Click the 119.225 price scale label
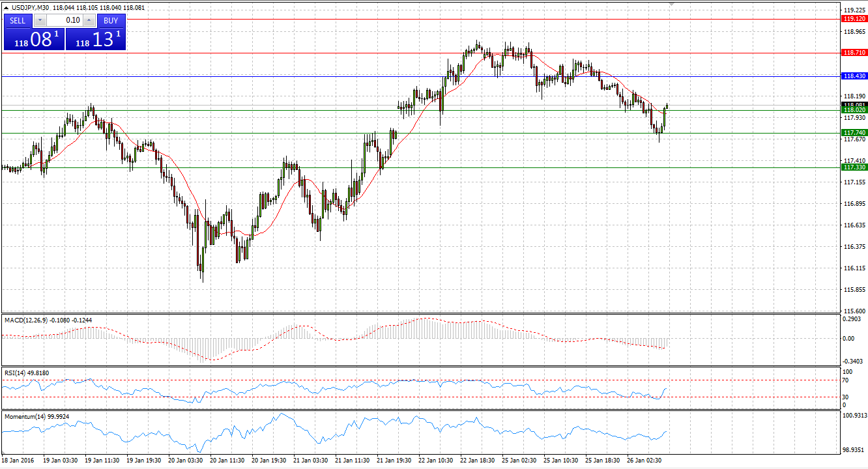The height and width of the screenshot is (469, 868). (x=854, y=10)
